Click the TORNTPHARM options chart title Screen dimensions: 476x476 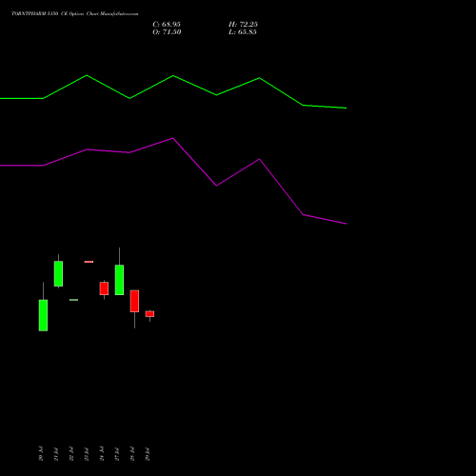coord(75,14)
